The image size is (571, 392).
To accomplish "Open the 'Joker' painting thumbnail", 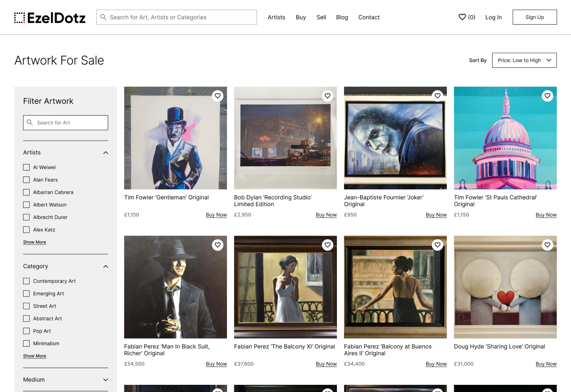I will pyautogui.click(x=395, y=138).
